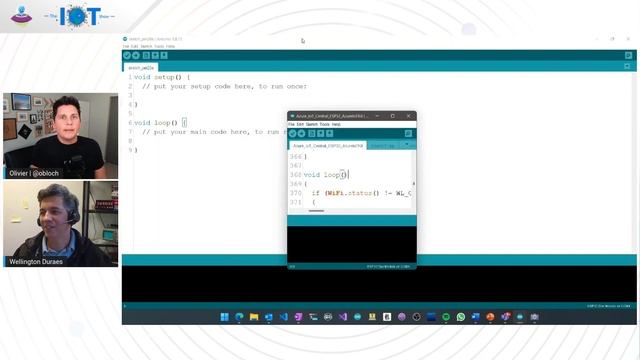Open File menu in front Arduino window
640x360 pixels.
tap(291, 124)
